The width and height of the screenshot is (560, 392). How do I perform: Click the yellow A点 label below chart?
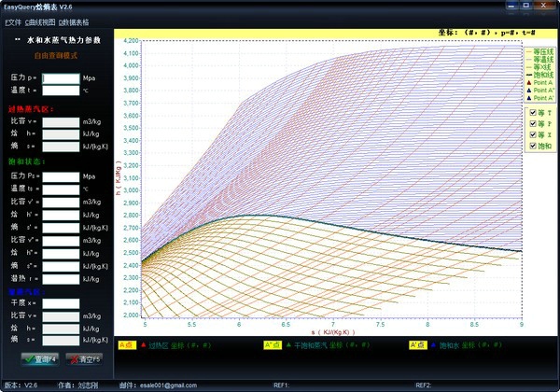point(127,345)
